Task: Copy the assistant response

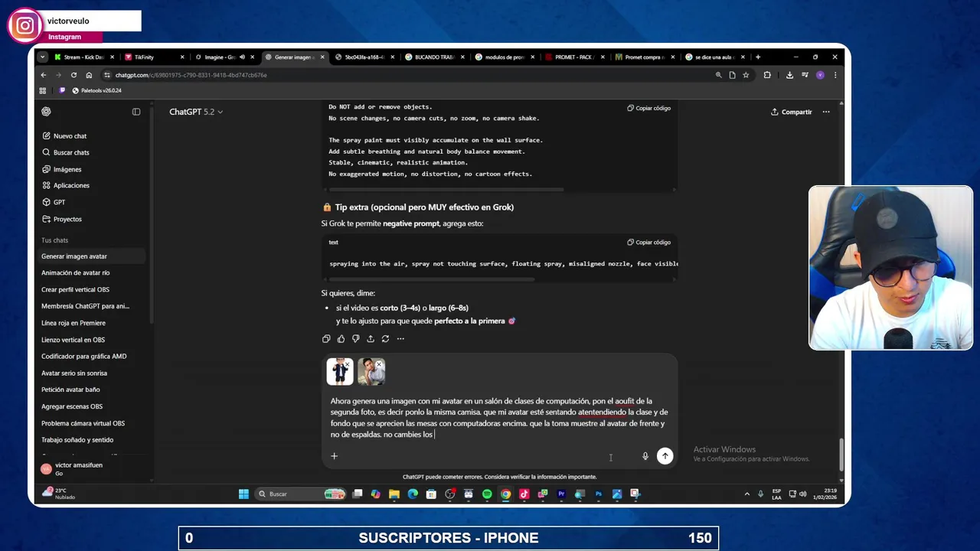Action: tap(326, 338)
